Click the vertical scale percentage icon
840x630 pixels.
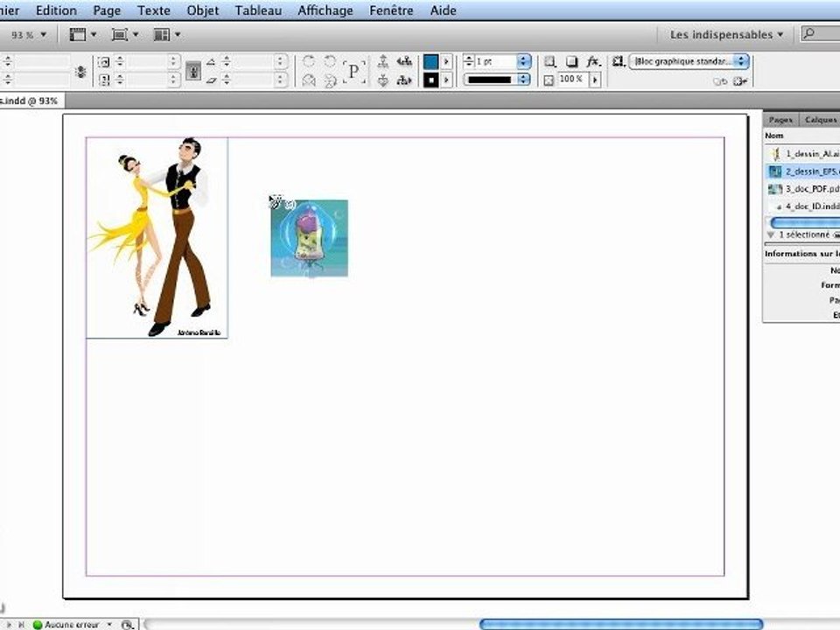pyautogui.click(x=104, y=80)
